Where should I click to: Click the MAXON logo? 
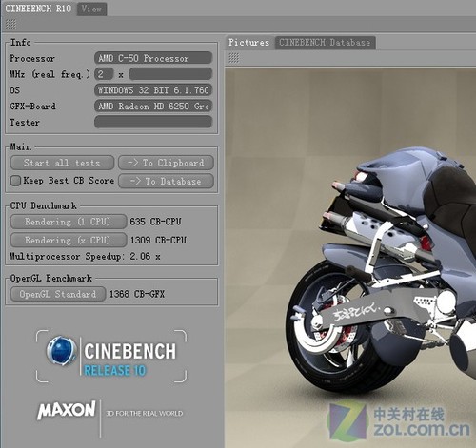click(x=67, y=410)
